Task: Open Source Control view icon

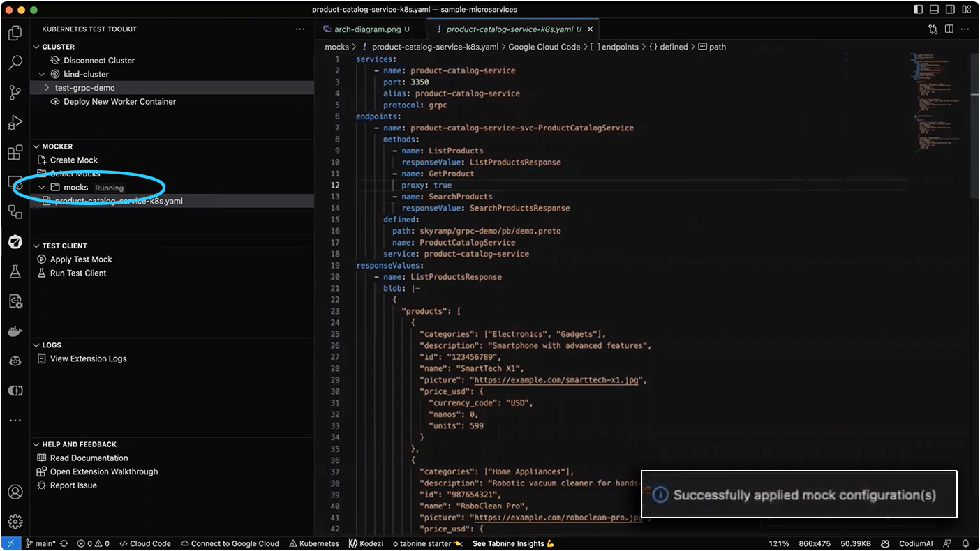Action: click(x=15, y=93)
